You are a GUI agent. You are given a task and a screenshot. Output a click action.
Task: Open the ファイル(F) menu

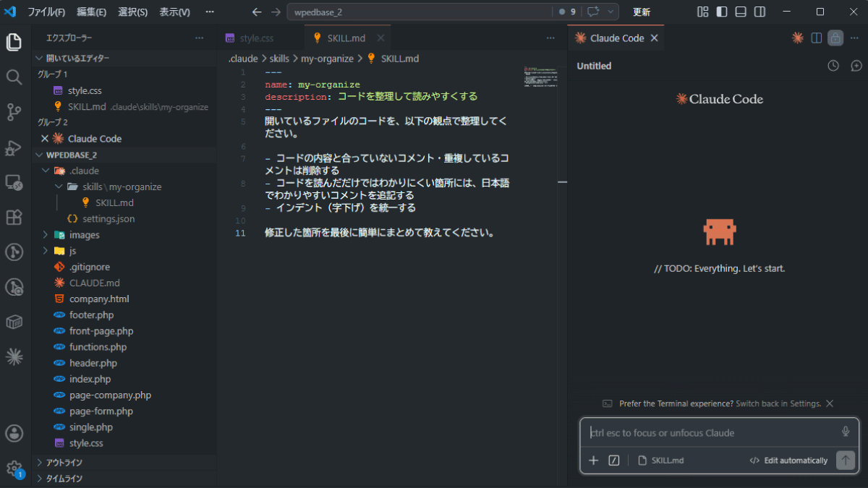coord(46,12)
